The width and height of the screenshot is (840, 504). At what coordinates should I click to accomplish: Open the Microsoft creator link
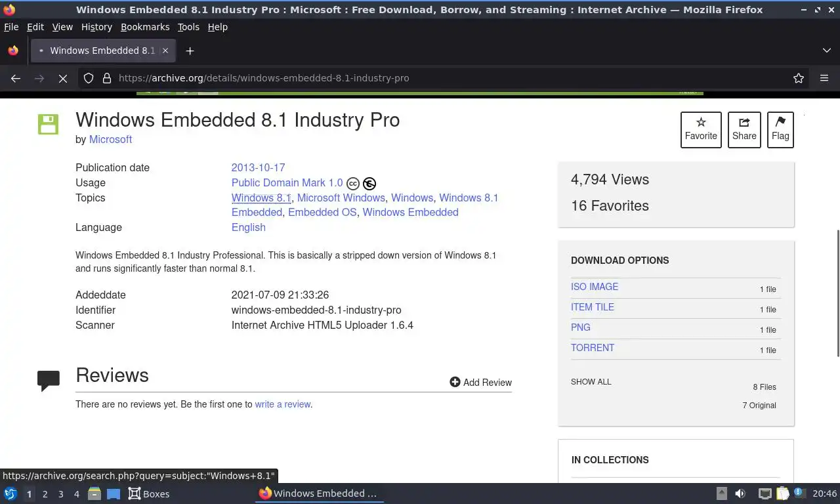[110, 139]
